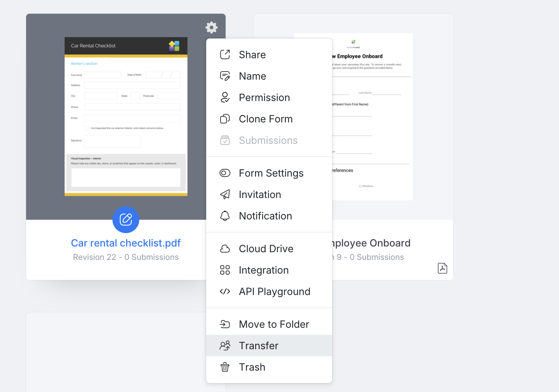The height and width of the screenshot is (392, 559).
Task: Click the Trash bin icon
Action: pos(225,367)
